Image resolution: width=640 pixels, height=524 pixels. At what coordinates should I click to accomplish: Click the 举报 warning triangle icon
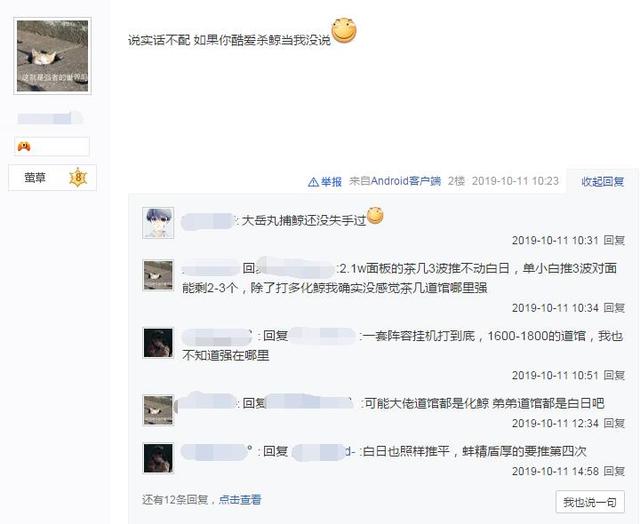coord(313,182)
